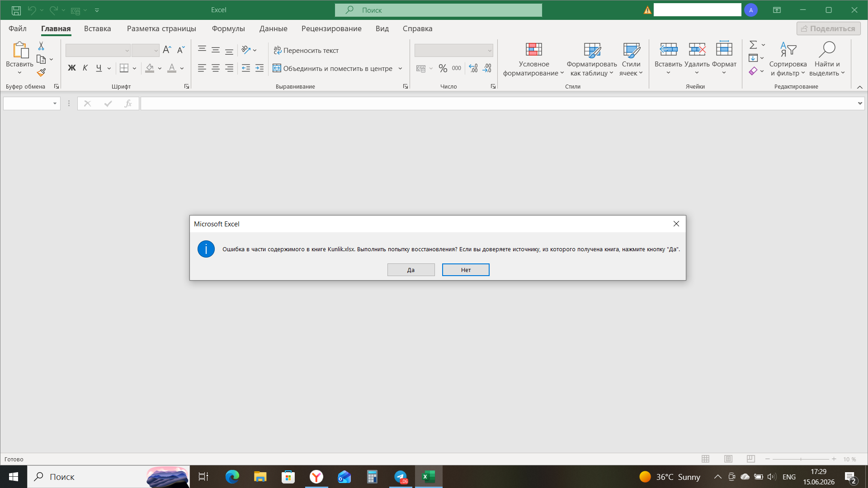Click the Cut scissors icon
868x488 pixels.
[41, 46]
